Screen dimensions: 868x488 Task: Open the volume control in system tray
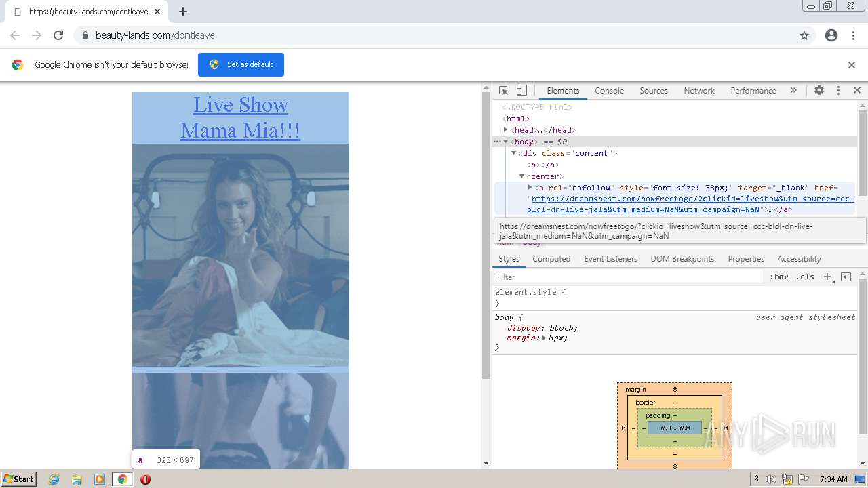pyautogui.click(x=771, y=479)
